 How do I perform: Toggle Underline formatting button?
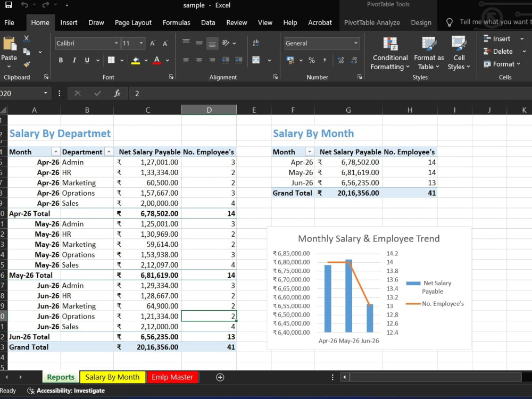[x=87, y=61]
